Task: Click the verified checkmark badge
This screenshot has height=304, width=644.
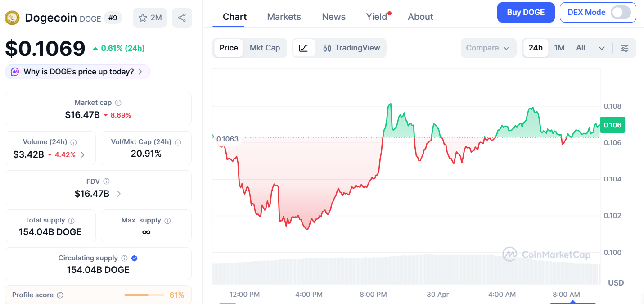Action: 134,258
